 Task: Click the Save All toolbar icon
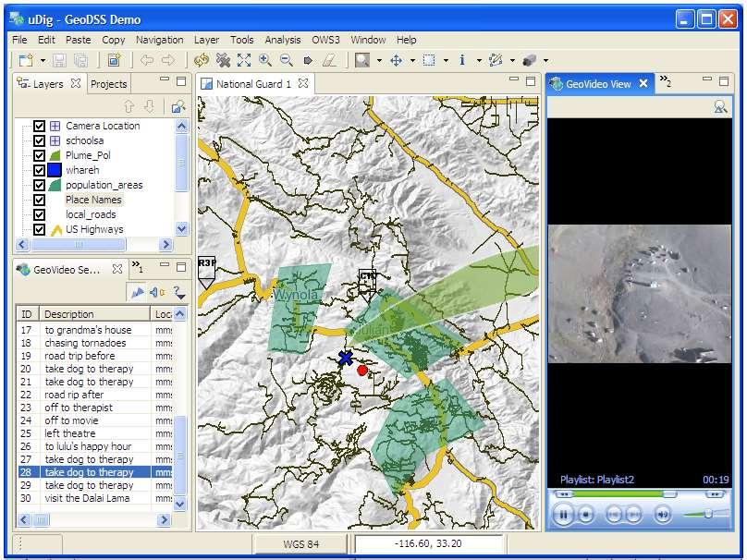coord(81,60)
